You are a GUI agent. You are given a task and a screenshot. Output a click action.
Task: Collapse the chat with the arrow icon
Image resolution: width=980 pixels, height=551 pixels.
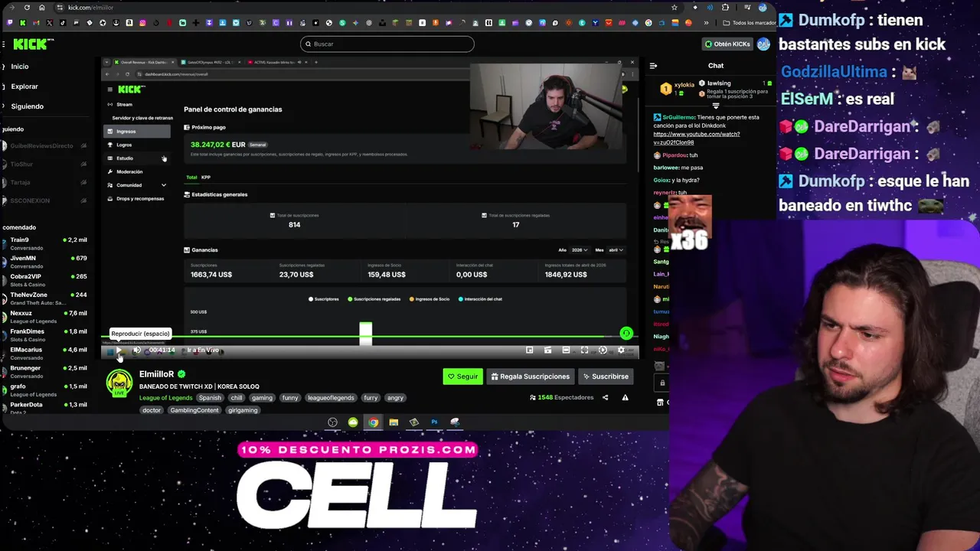tap(653, 66)
